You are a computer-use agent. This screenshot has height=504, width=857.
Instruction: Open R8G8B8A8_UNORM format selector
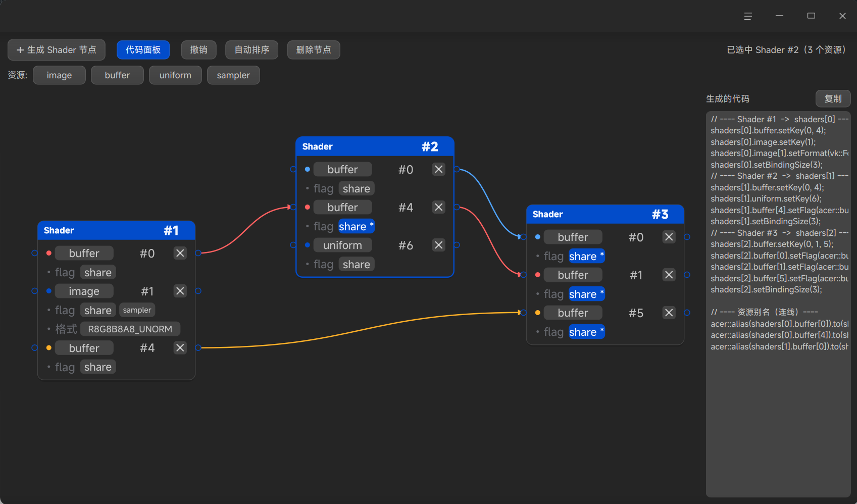130,329
